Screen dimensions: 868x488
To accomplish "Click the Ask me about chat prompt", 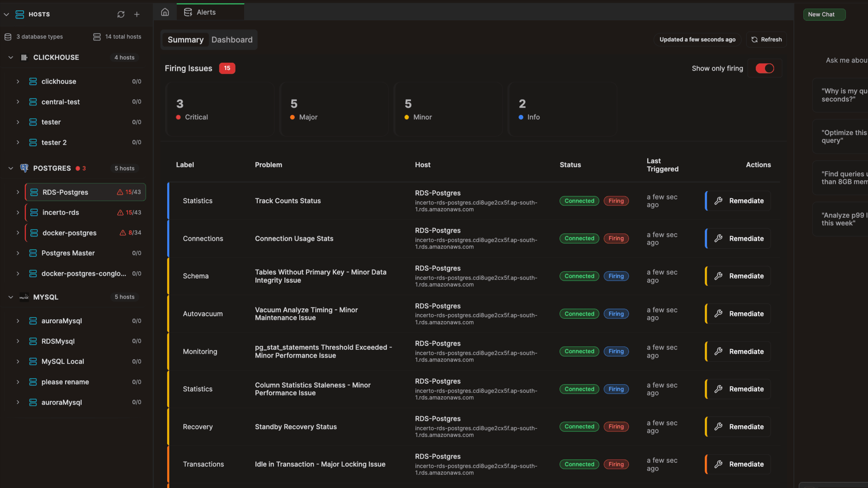I will click(846, 60).
